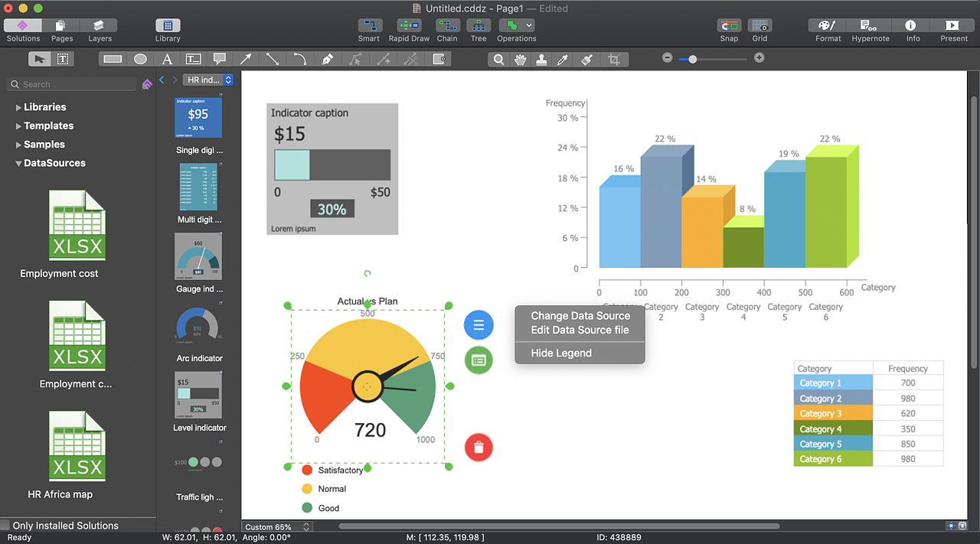The height and width of the screenshot is (544, 980).
Task: Click the zoom in plus button
Action: (759, 57)
